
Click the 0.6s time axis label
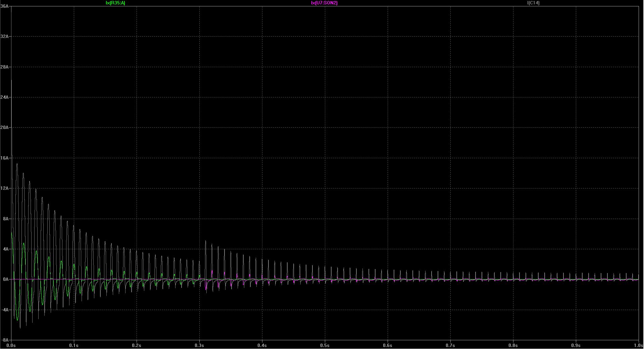388,345
